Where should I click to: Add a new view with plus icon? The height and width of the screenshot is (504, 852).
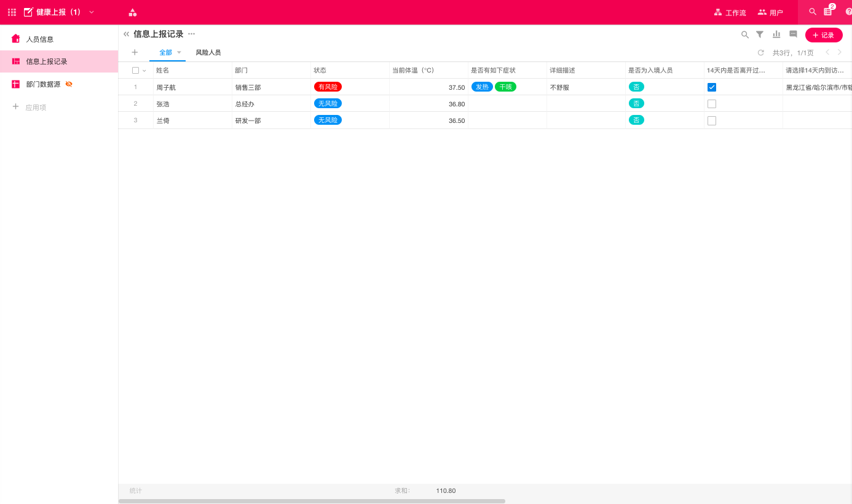coord(135,52)
